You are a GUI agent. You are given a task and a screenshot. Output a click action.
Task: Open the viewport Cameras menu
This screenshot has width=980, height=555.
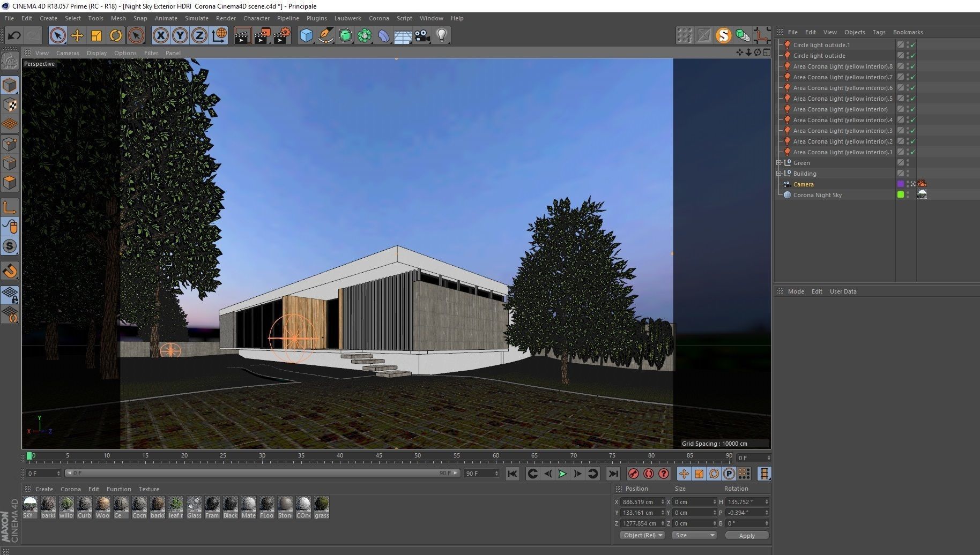tap(68, 53)
